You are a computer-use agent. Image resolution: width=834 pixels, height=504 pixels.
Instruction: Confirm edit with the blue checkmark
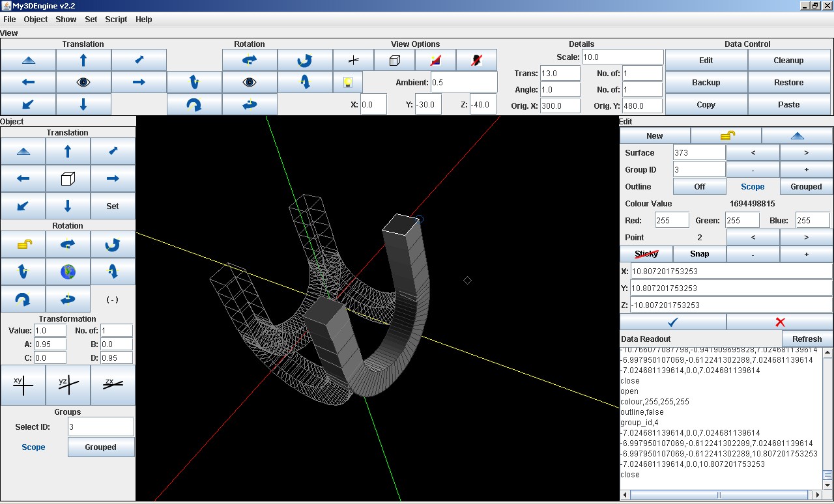click(x=673, y=322)
